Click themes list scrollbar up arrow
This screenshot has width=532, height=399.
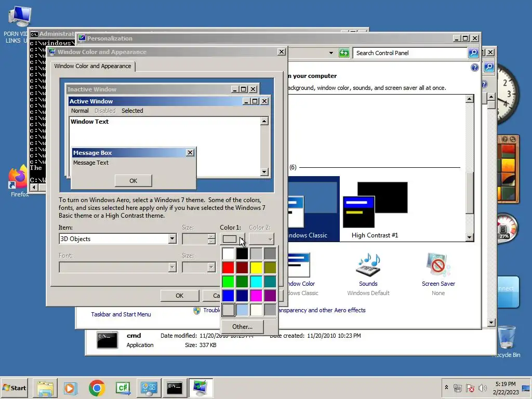(470, 99)
